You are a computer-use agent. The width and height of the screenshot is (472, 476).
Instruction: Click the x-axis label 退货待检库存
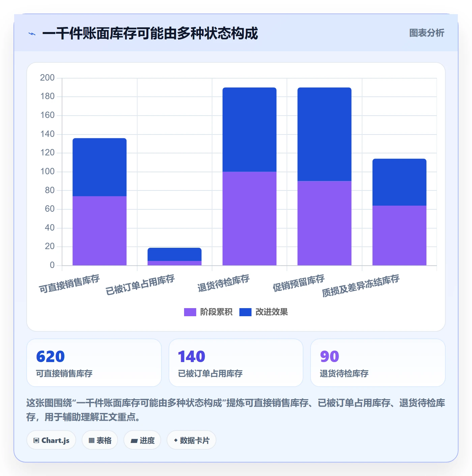[x=224, y=283]
